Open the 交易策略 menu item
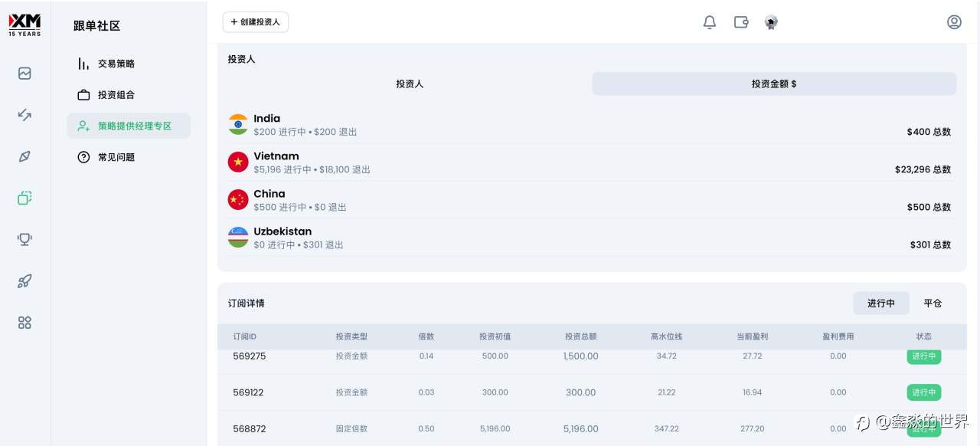 point(116,63)
